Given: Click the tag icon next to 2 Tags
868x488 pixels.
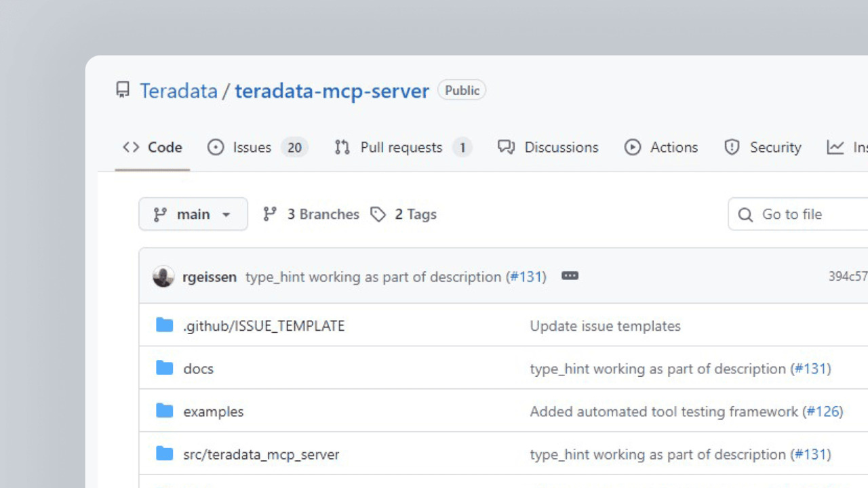Looking at the screenshot, I should click(x=378, y=214).
